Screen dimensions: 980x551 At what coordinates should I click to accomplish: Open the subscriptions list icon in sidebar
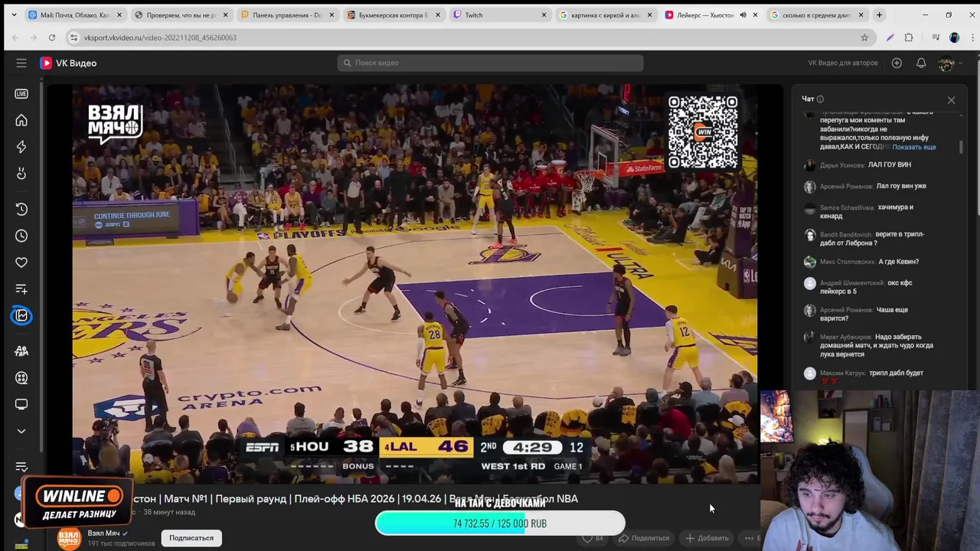(x=21, y=467)
